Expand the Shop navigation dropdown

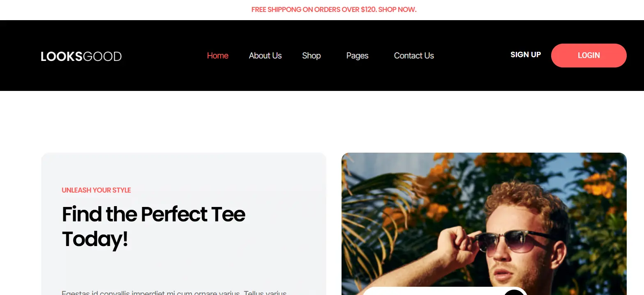click(x=311, y=56)
